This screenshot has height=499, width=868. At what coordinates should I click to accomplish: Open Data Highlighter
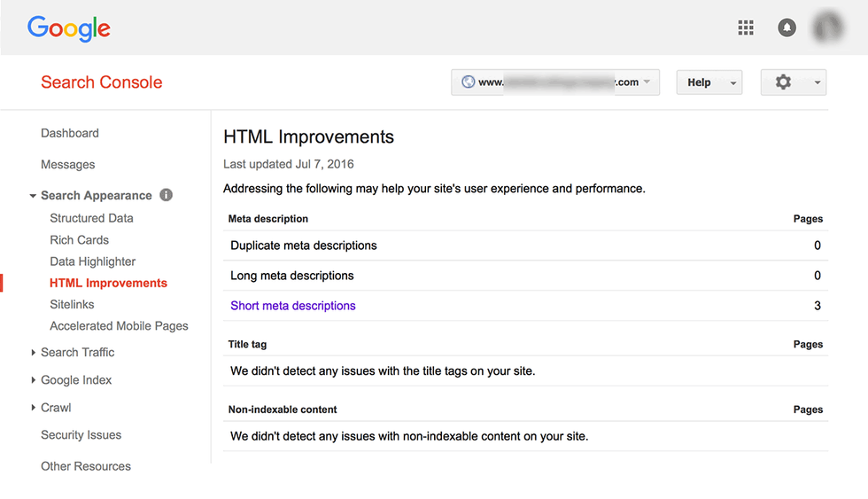pyautogui.click(x=92, y=261)
